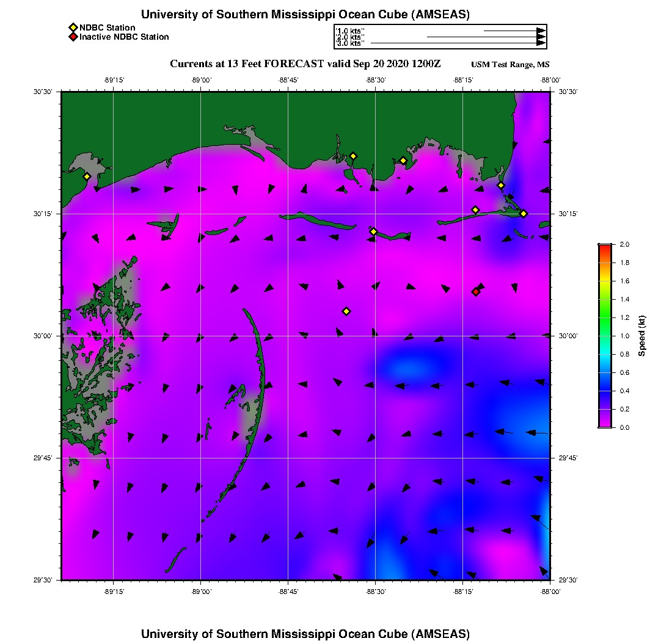672x641 pixels.
Task: Click the Currents at 13 Feet FORECAST heading
Action: [x=305, y=64]
